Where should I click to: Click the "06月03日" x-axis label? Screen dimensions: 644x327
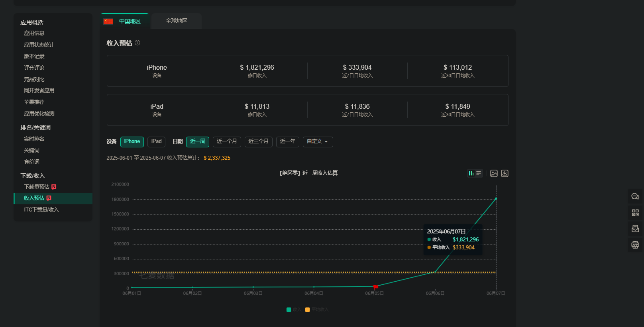coord(253,294)
